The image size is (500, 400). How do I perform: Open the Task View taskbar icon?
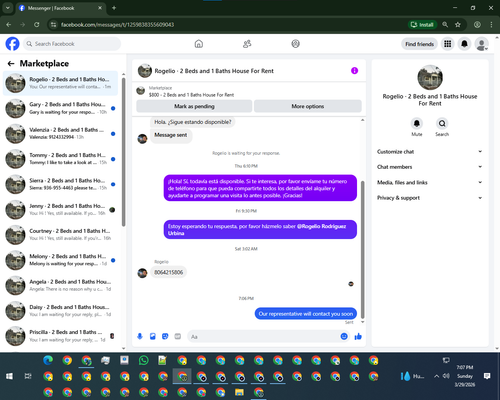point(28,376)
